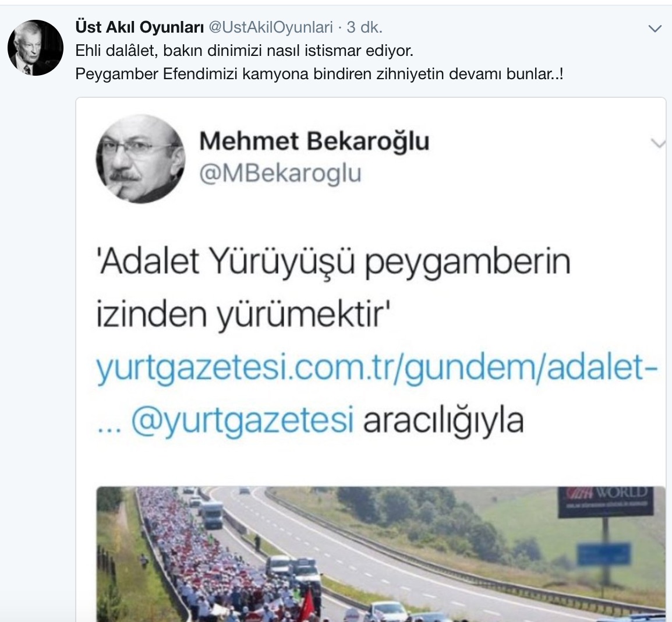Screen dimensions: 672x622
Task: Open Üst Akıl Oyunları display name
Action: click(x=139, y=27)
